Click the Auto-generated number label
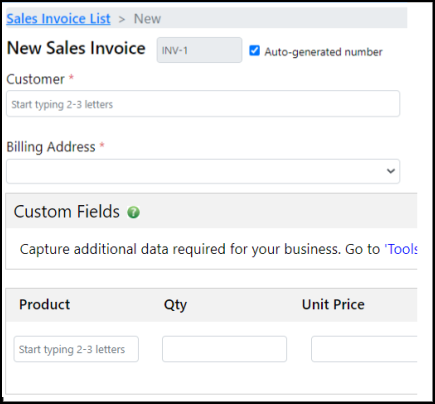This screenshot has height=404, width=435. pos(323,52)
